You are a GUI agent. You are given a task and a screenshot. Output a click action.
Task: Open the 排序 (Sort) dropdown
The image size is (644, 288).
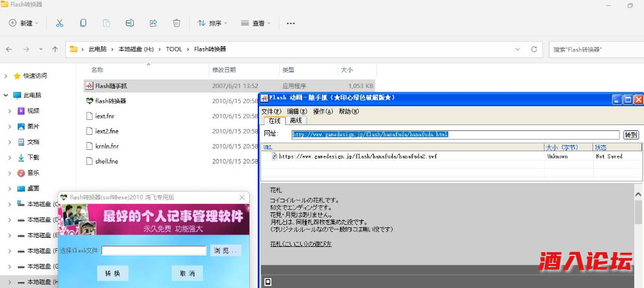[x=212, y=23]
